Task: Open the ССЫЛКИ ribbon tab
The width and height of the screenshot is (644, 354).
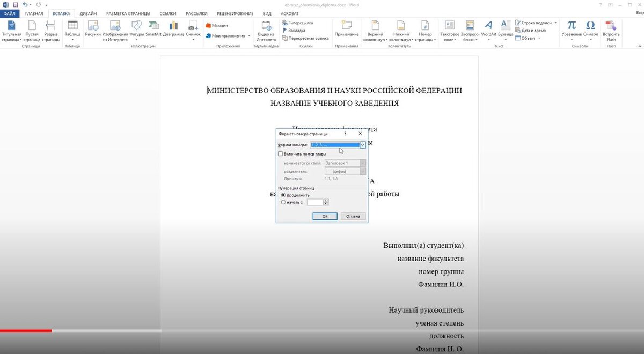Action: click(167, 13)
